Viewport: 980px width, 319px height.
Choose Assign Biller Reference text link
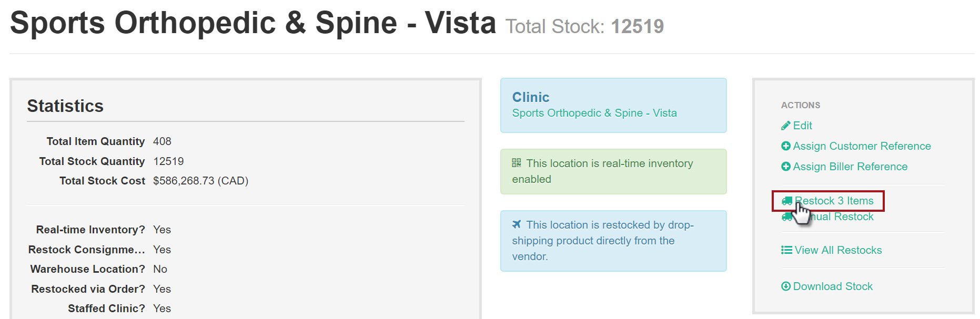coord(850,167)
